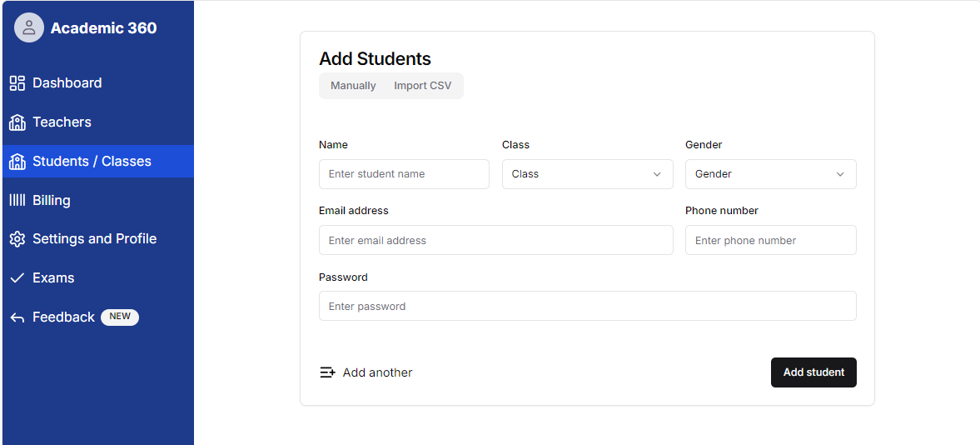
Task: Click the user avatar icon beside Academic 360
Action: [29, 27]
